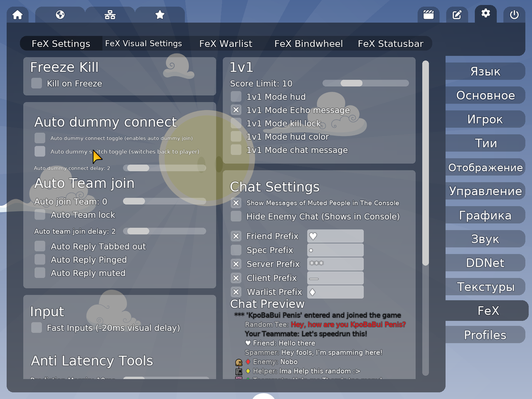The width and height of the screenshot is (532, 399).
Task: Adjust Auto dummy connect delay slider
Action: [165, 168]
